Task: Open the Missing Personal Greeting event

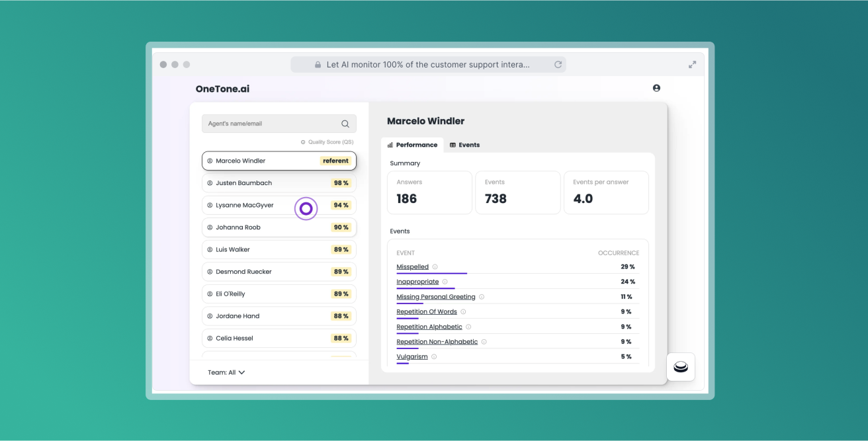Action: coord(435,296)
